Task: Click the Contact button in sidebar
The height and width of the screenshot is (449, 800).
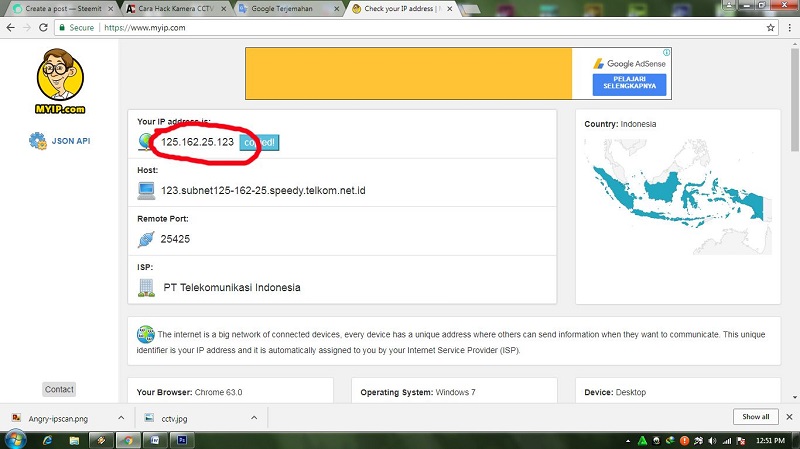Action: [x=59, y=389]
